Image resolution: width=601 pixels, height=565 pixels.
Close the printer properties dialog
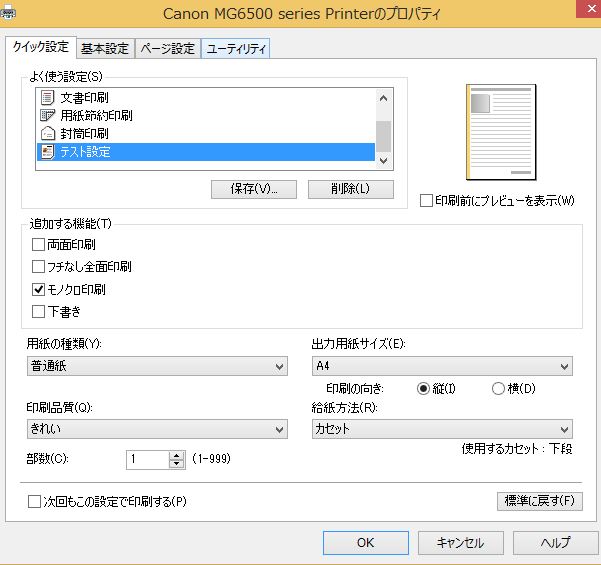(589, 9)
